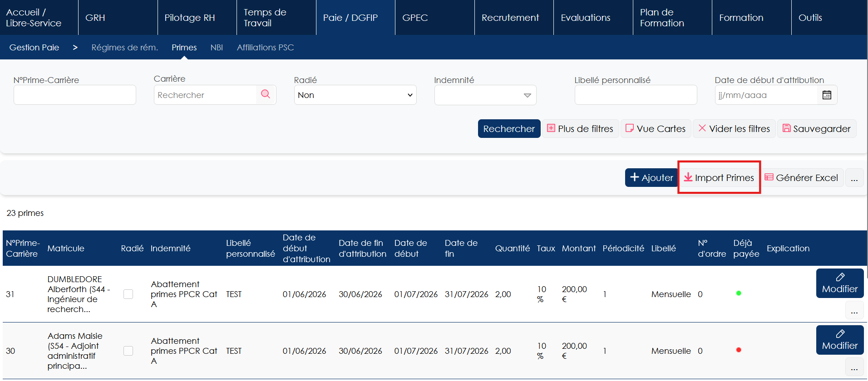Click the Ajouter button
Screen dimensions: 868x381
[x=651, y=178]
